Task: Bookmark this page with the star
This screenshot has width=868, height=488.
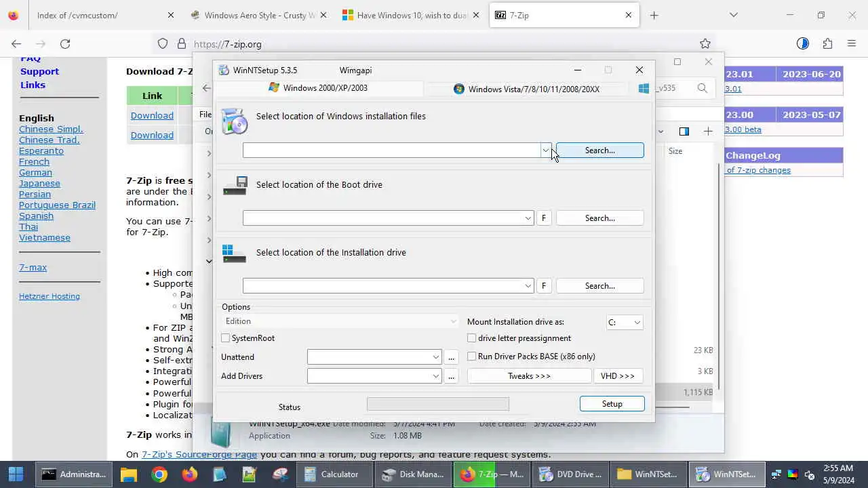Action: (705, 43)
